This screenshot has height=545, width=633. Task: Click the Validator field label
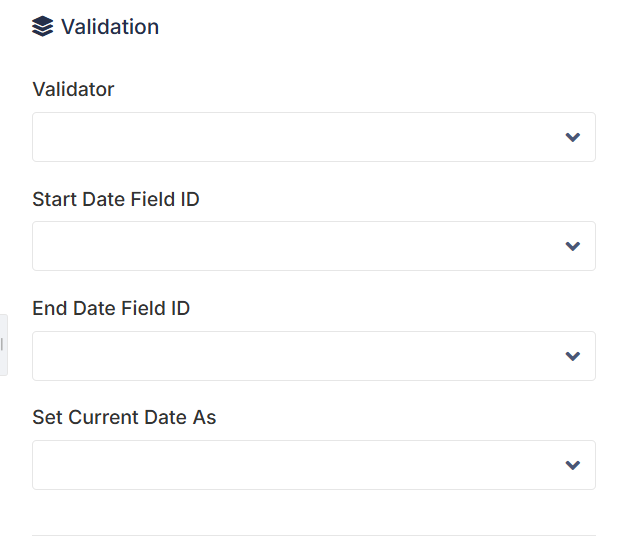[x=73, y=89]
